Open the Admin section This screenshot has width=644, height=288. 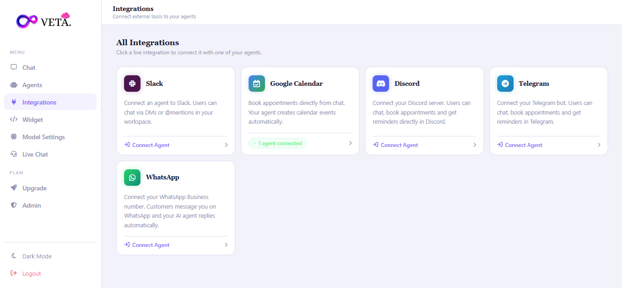tap(50, 205)
